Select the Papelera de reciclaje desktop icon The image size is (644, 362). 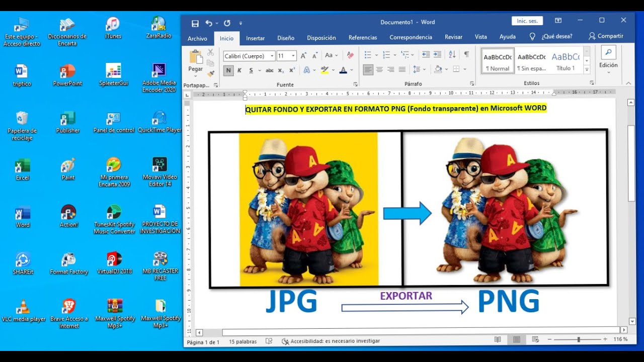[22, 118]
